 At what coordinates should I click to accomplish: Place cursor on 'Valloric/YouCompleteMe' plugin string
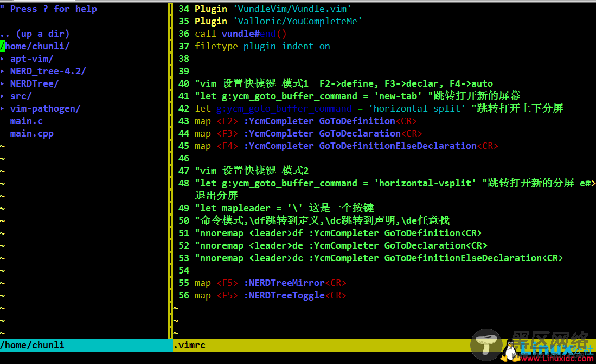[298, 21]
